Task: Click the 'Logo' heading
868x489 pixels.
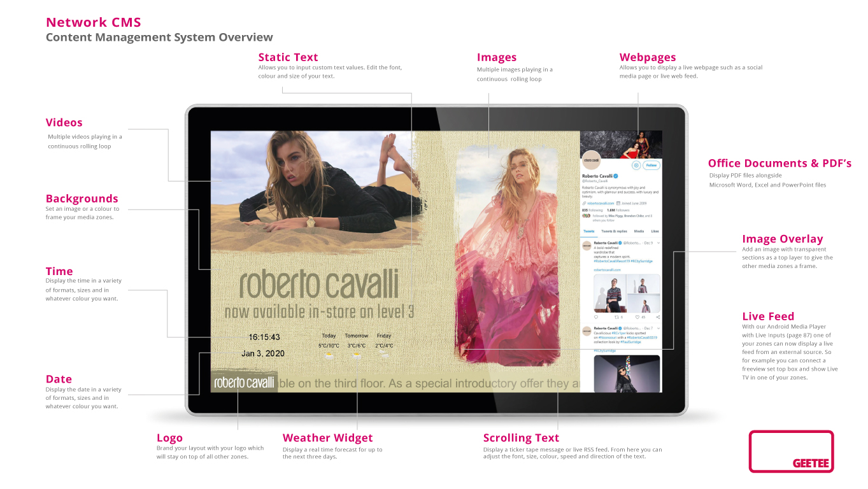Action: pos(169,438)
